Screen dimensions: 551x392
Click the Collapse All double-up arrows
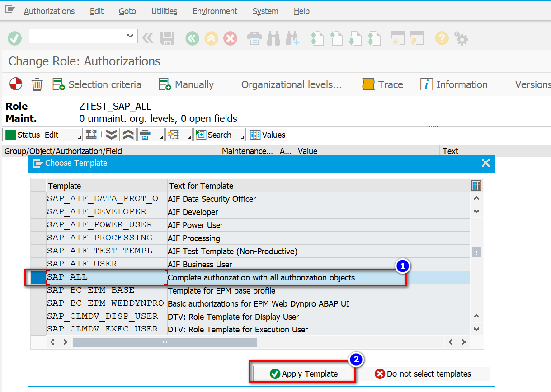[128, 135]
